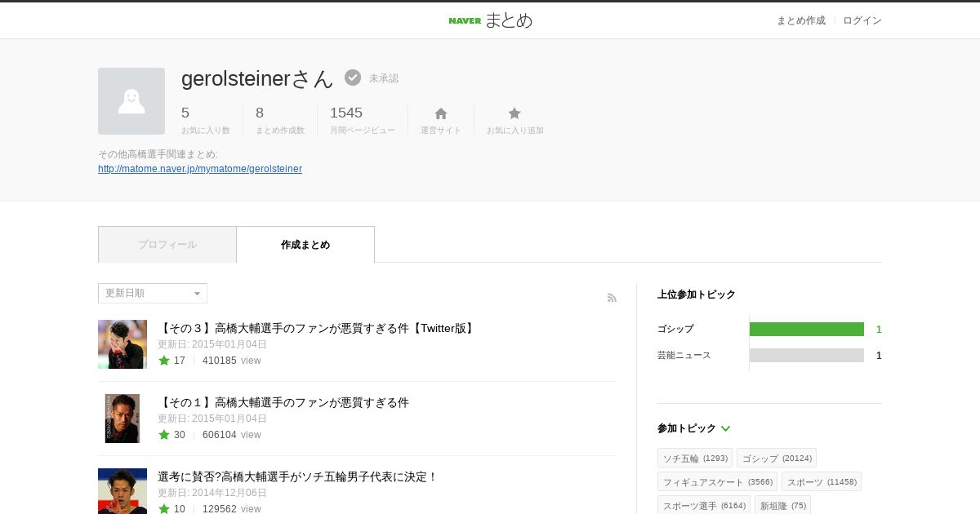Select the フィギュアスケート (3566) topic tag
Image resolution: width=980 pixels, height=514 pixels.
717,482
